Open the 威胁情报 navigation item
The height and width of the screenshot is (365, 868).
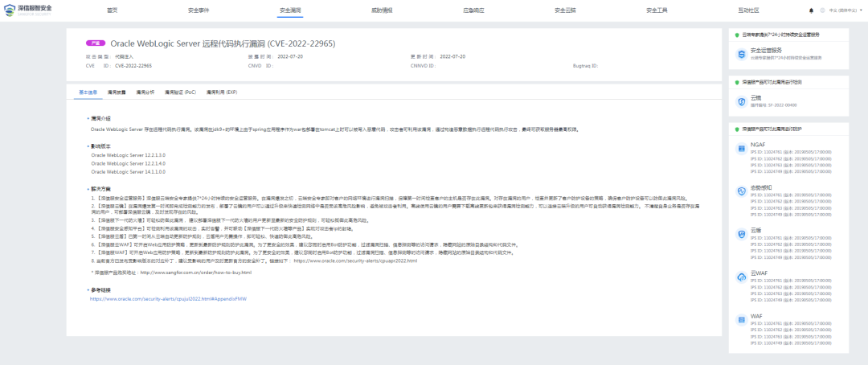pyautogui.click(x=382, y=10)
